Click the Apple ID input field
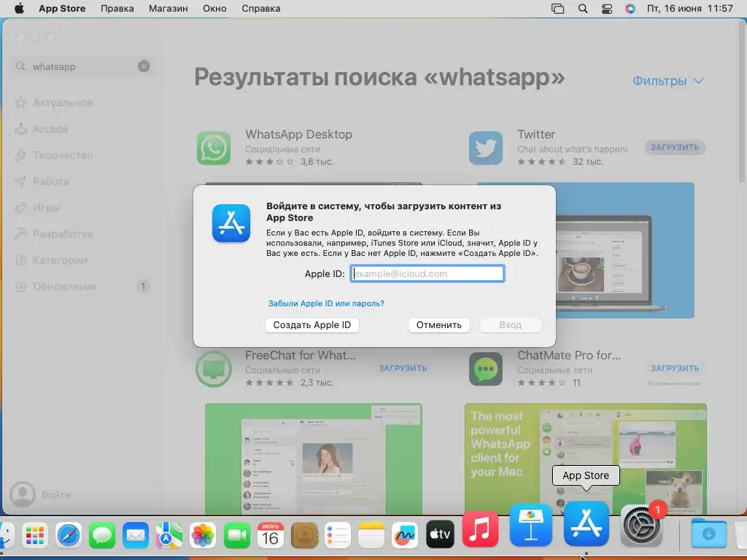This screenshot has width=747, height=560. click(427, 274)
